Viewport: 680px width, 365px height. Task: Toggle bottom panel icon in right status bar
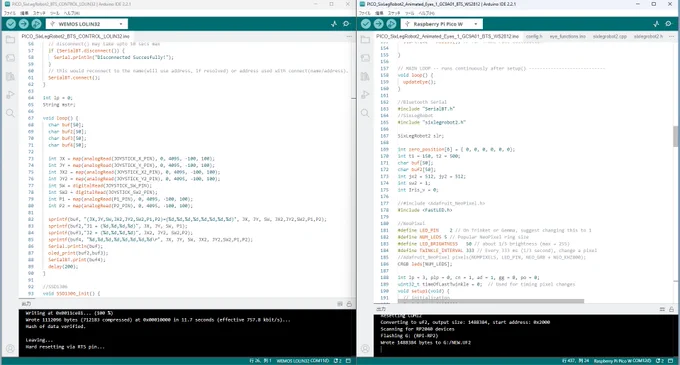pyautogui.click(x=671, y=361)
